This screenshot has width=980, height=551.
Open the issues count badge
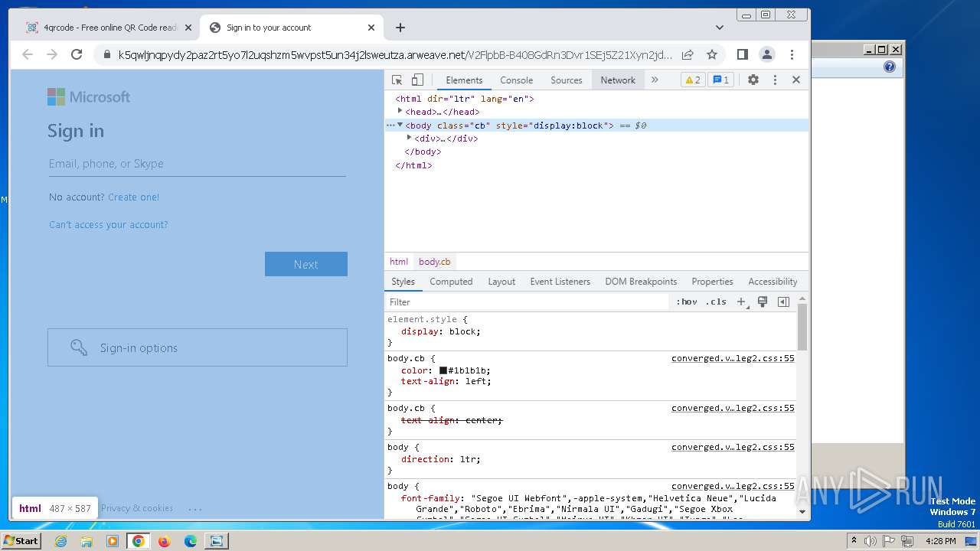720,80
